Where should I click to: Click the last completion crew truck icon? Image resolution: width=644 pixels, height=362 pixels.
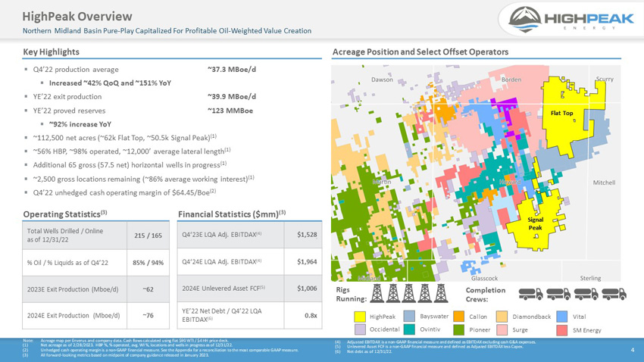[x=614, y=293]
